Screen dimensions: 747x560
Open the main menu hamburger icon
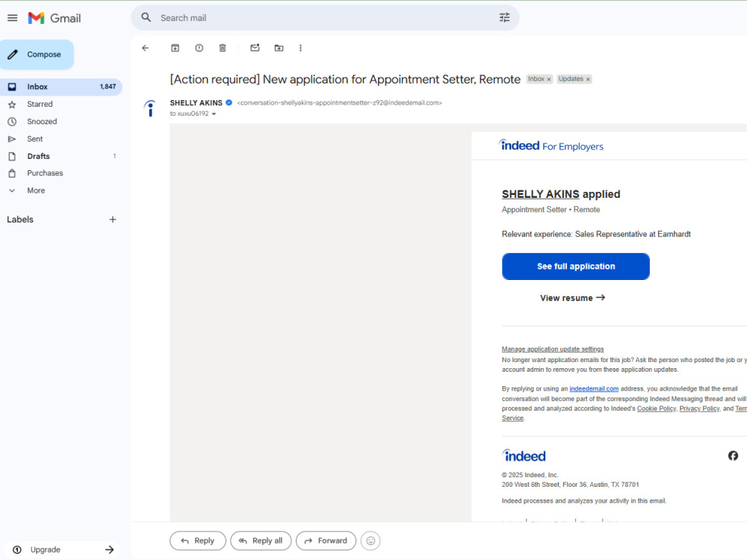coord(13,18)
